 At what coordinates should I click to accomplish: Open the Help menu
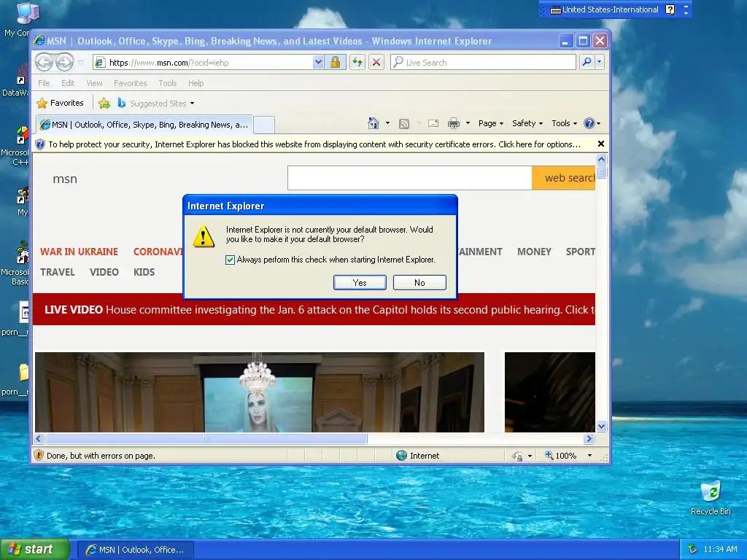click(196, 83)
